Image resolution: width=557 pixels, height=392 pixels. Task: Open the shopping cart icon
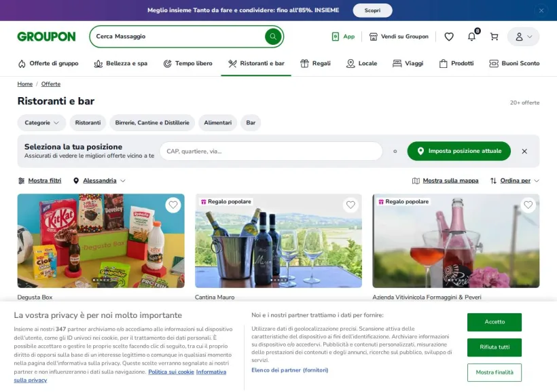(x=494, y=37)
